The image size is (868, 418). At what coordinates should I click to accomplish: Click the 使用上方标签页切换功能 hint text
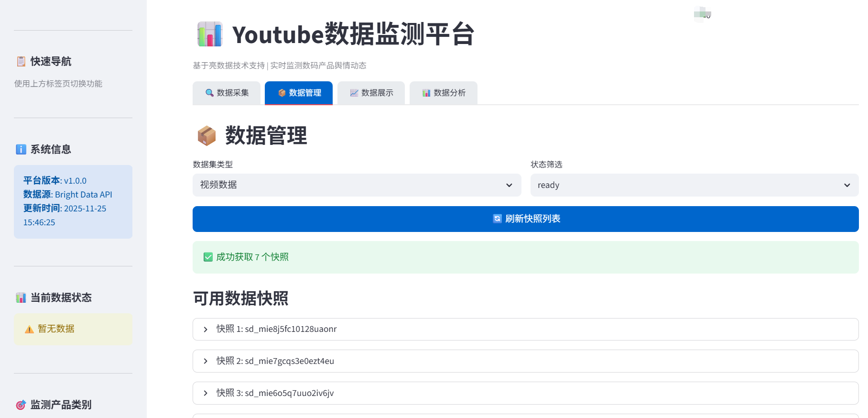[x=58, y=84]
